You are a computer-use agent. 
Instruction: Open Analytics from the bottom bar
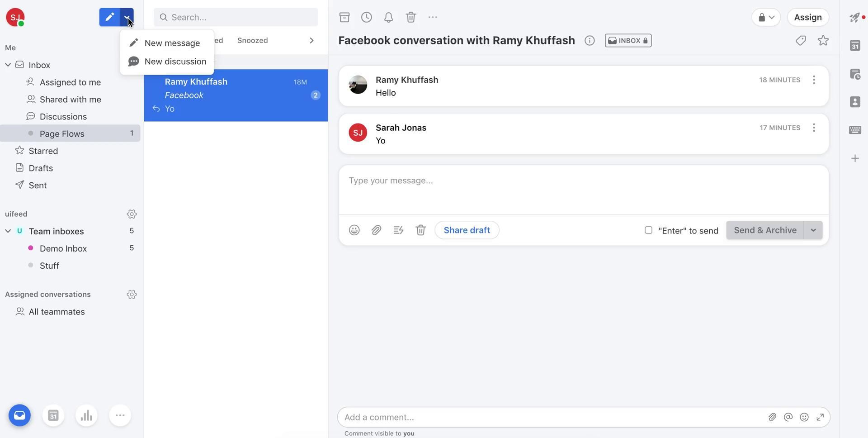coord(86,415)
